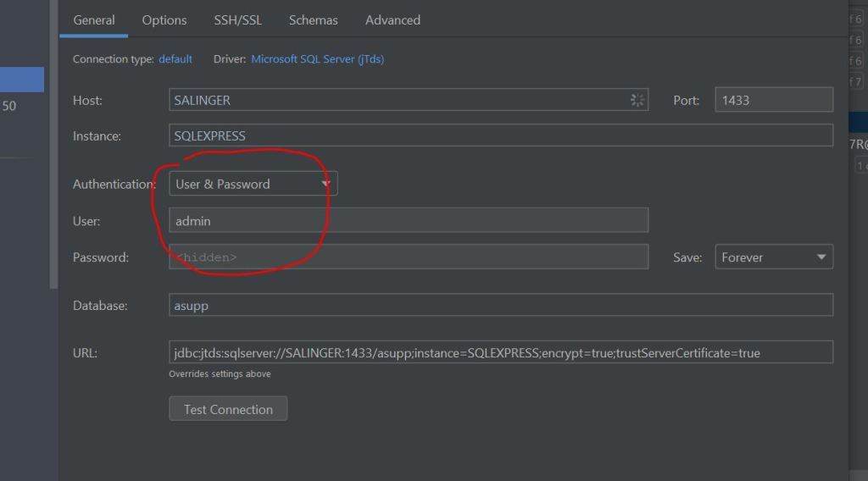Select the User field containing admin
Viewport: 868px width, 481px height.
[409, 221]
